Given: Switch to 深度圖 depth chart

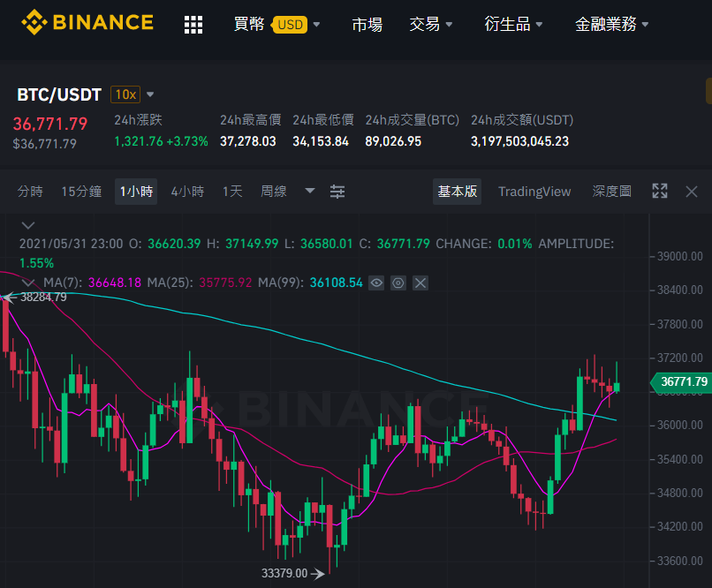Looking at the screenshot, I should tap(611, 192).
